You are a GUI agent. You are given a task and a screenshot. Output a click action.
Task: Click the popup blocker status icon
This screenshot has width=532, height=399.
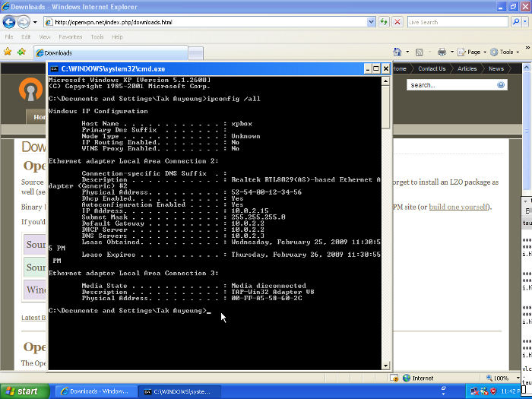coord(394,378)
